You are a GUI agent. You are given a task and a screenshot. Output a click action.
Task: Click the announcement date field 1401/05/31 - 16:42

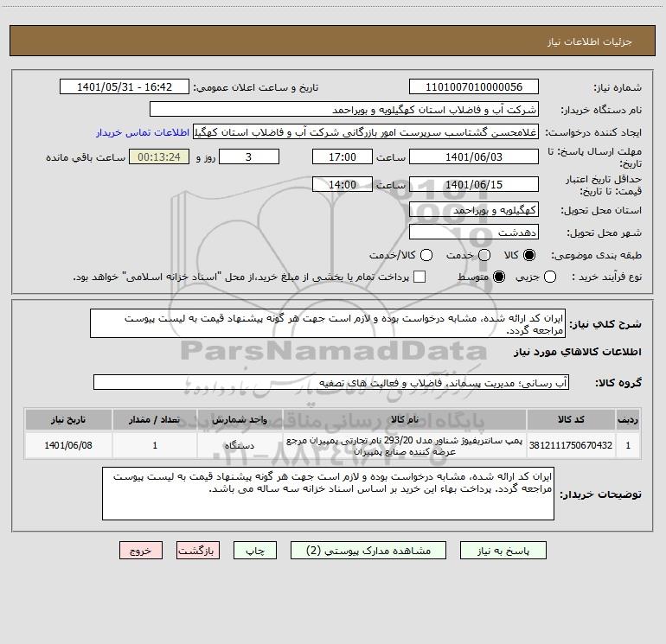[125, 87]
